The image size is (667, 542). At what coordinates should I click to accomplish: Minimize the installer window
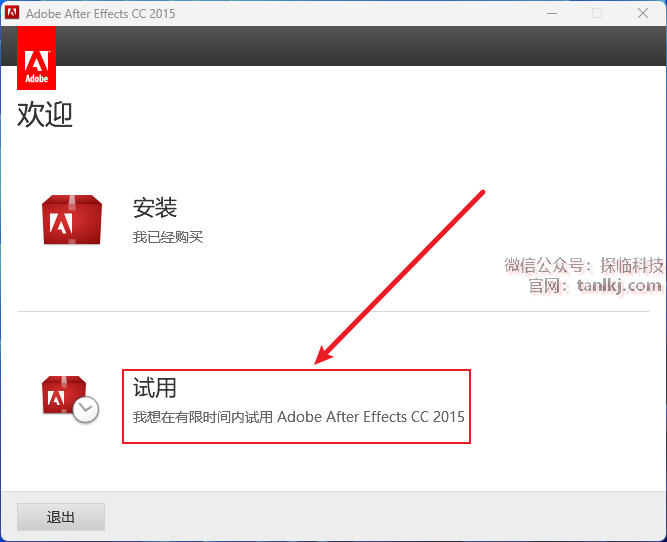click(552, 13)
